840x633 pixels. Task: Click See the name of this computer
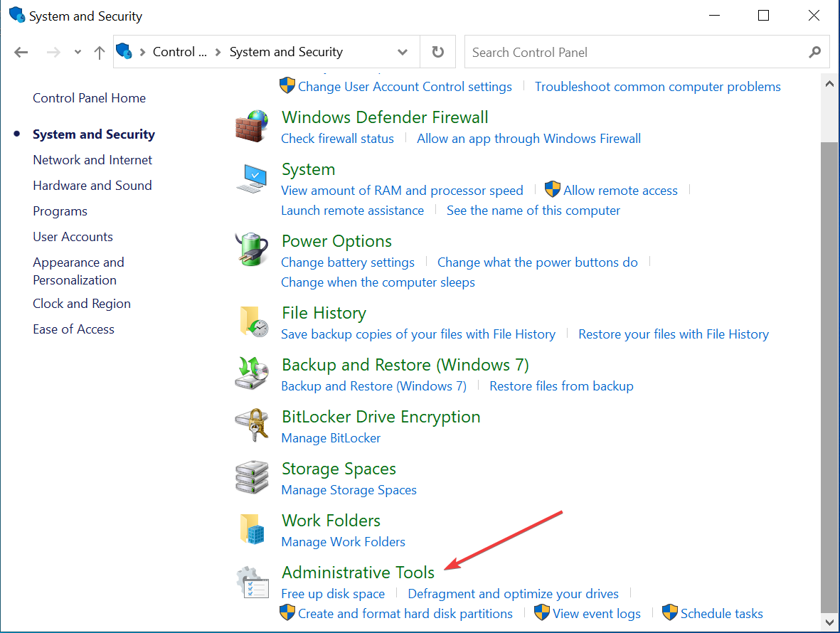pos(533,211)
